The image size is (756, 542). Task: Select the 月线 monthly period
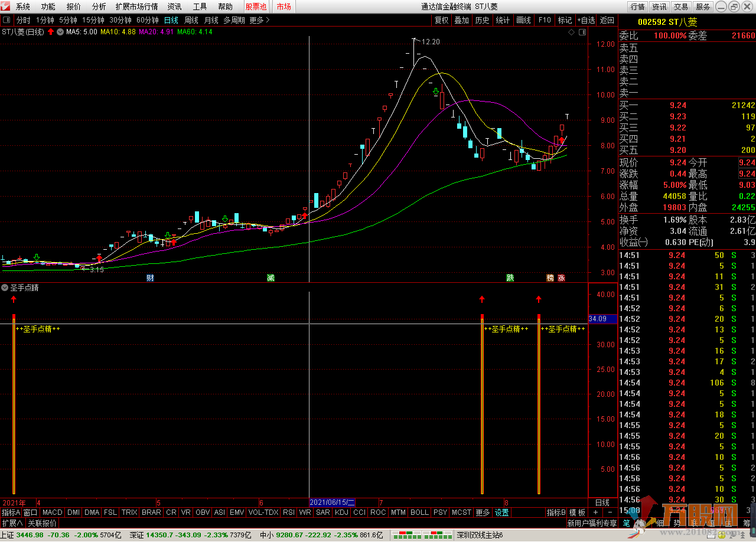[211, 20]
